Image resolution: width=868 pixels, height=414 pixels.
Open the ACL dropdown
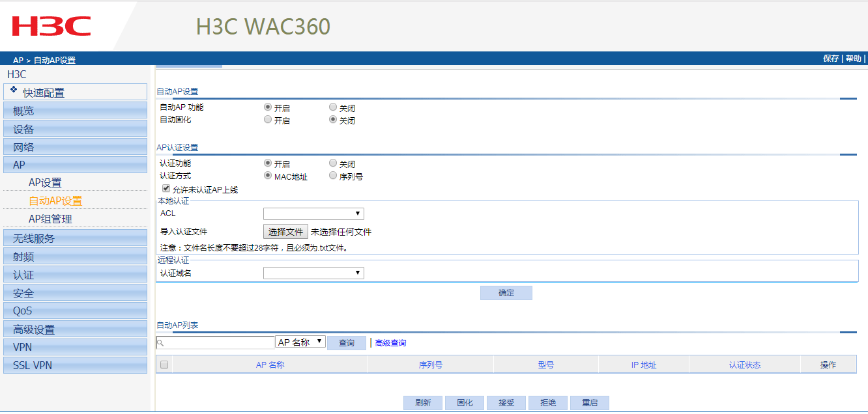pyautogui.click(x=313, y=214)
